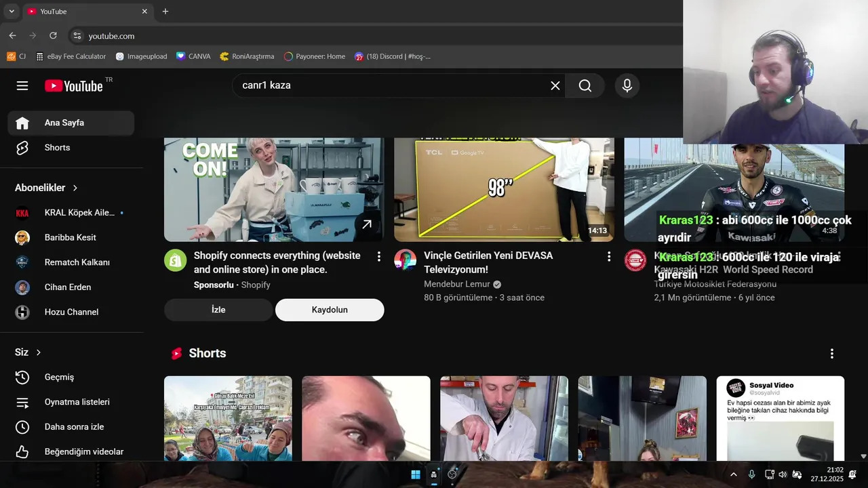This screenshot has width=868, height=488.
Task: Open the volume tray icon
Action: point(783,474)
